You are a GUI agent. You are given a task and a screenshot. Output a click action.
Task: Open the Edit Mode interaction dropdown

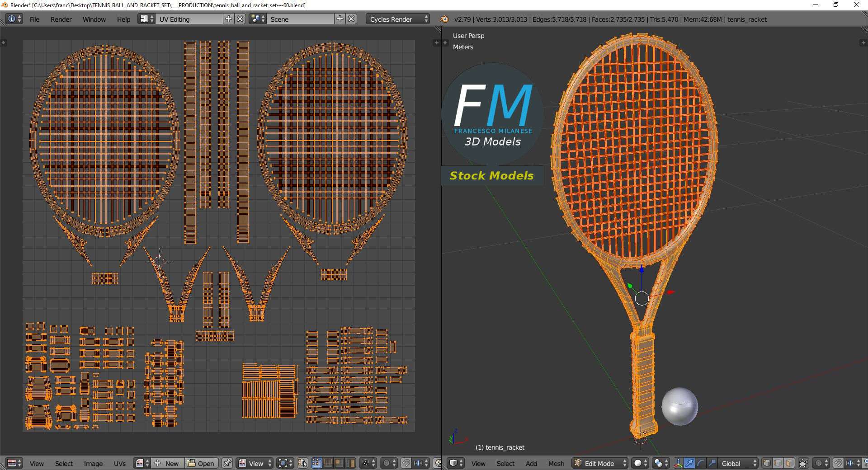[x=600, y=463]
